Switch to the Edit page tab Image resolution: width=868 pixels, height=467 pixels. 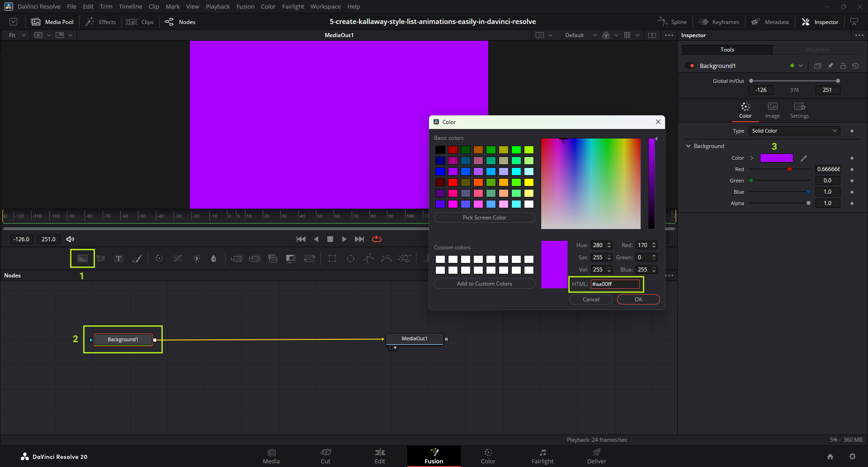click(380, 456)
